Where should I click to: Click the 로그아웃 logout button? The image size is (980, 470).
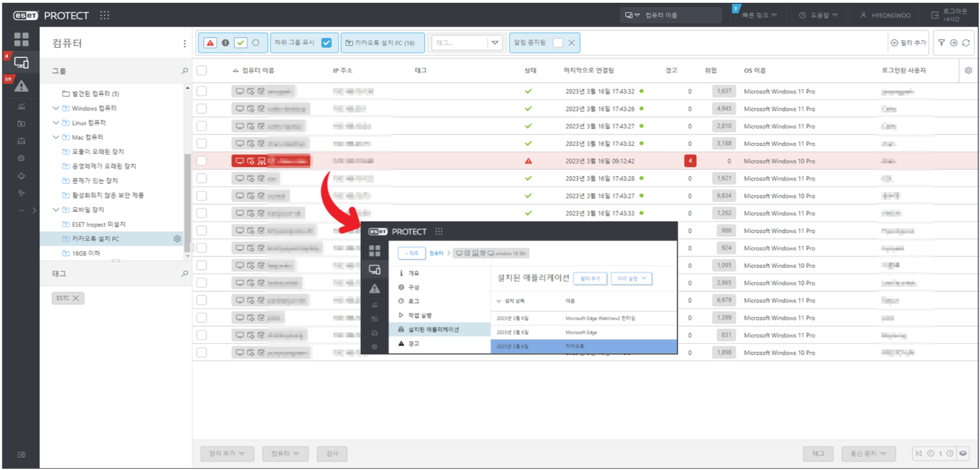coord(950,15)
